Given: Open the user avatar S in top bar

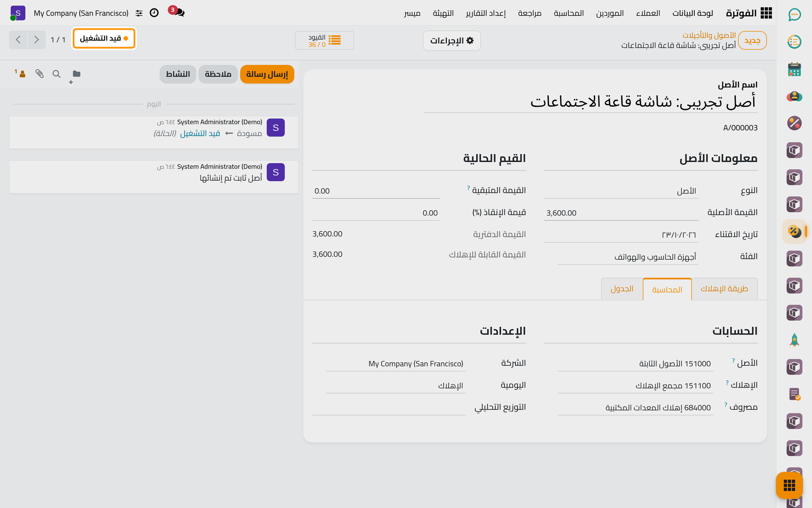Looking at the screenshot, I should click(x=18, y=13).
